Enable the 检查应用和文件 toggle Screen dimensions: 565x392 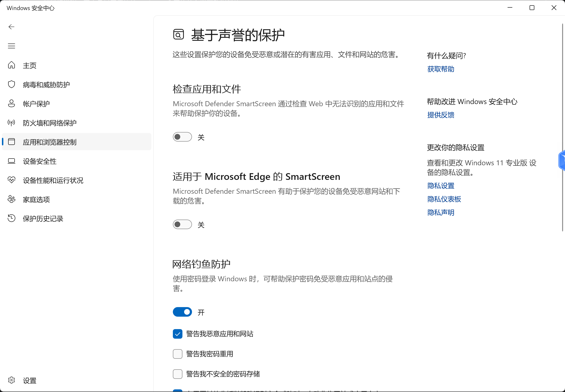(x=182, y=137)
